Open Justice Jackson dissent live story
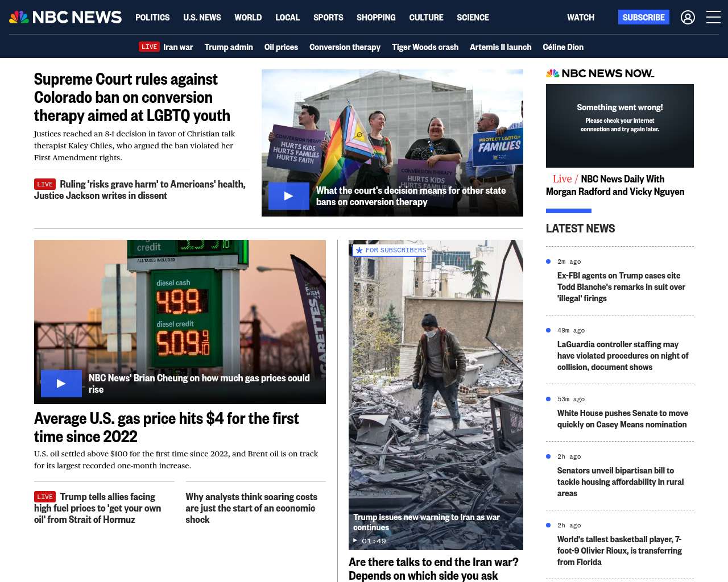This screenshot has width=728, height=582. (x=140, y=190)
